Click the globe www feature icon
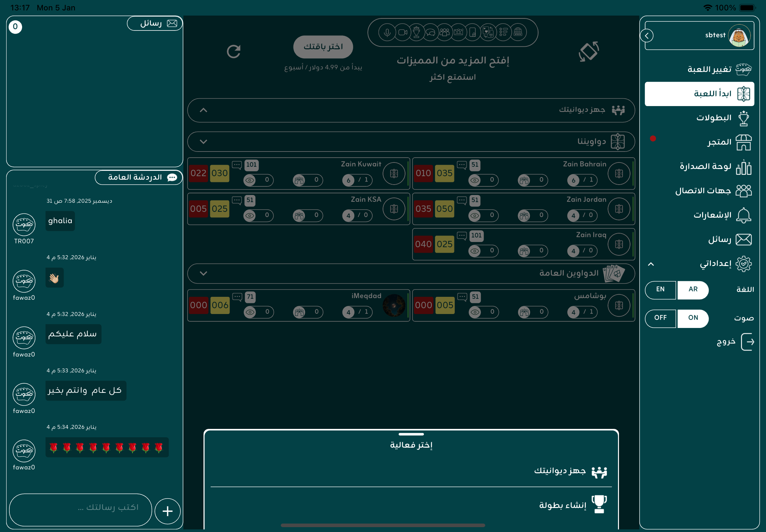This screenshot has width=766, height=532. (518, 32)
